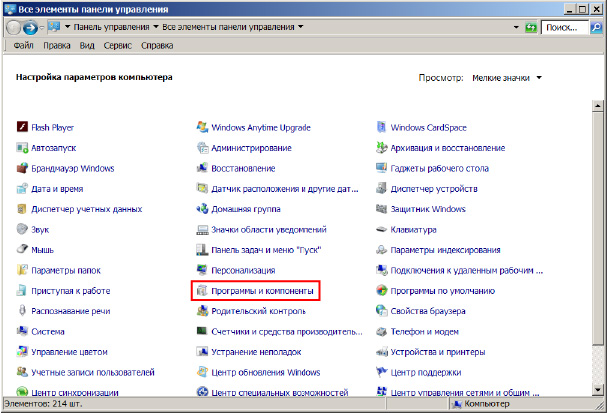Open the Flash Player icon

(22, 127)
